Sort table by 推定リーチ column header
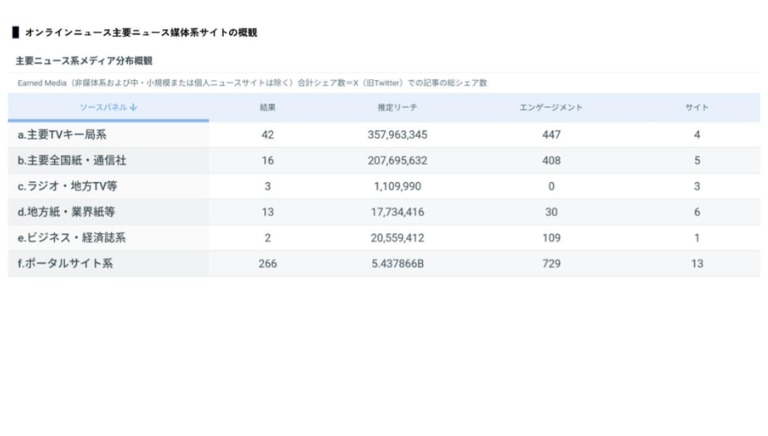 [x=396, y=107]
